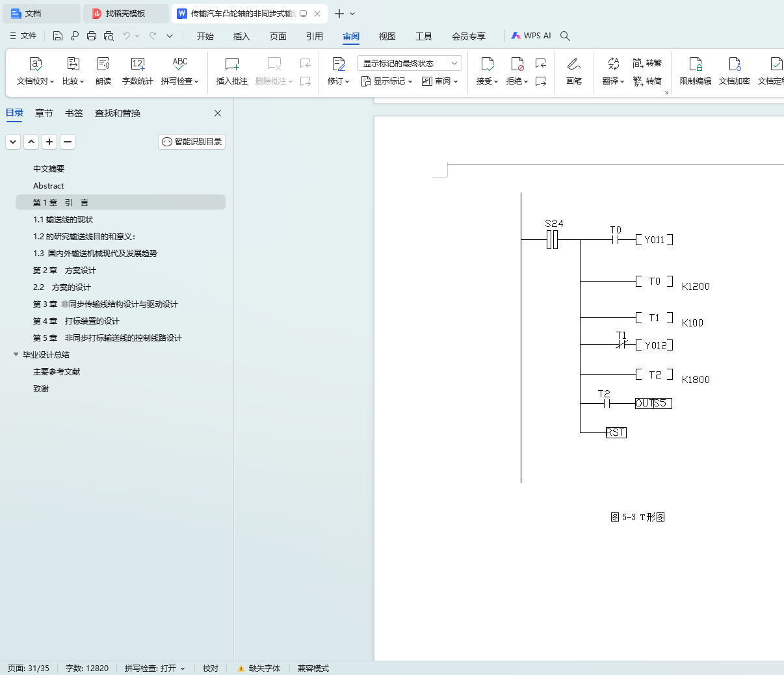Open the new tab dropdown arrow

(352, 14)
